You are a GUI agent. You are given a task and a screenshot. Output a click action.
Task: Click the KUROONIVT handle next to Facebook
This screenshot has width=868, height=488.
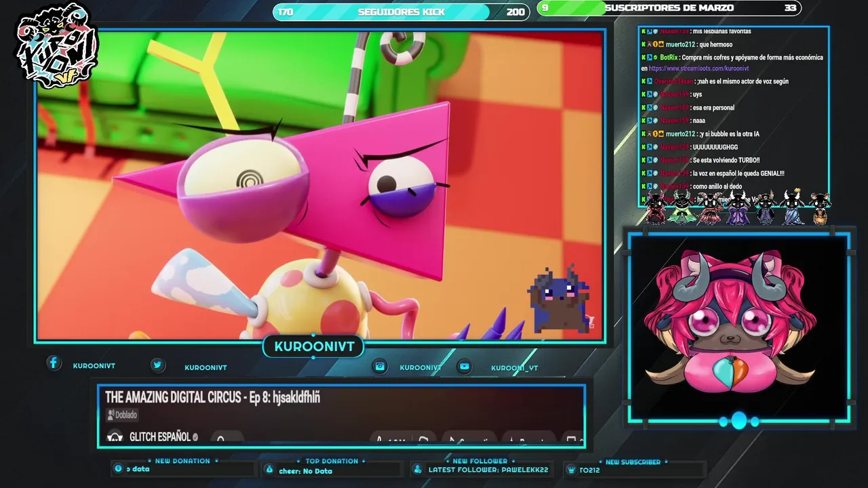94,366
